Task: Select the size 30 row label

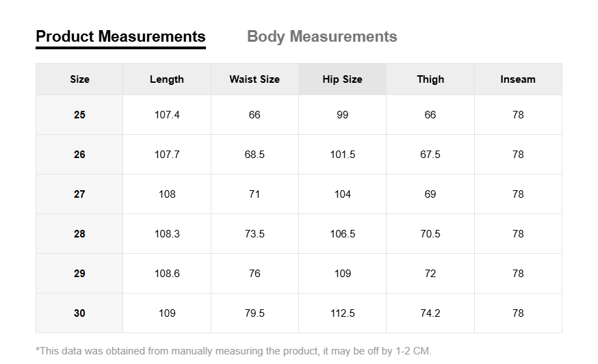Action: point(79,313)
